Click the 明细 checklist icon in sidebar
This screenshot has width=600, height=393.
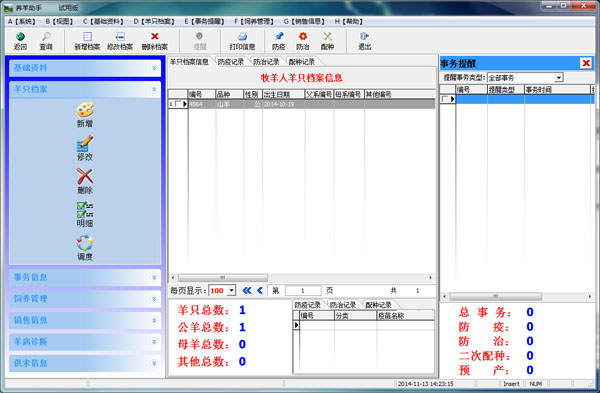(85, 210)
